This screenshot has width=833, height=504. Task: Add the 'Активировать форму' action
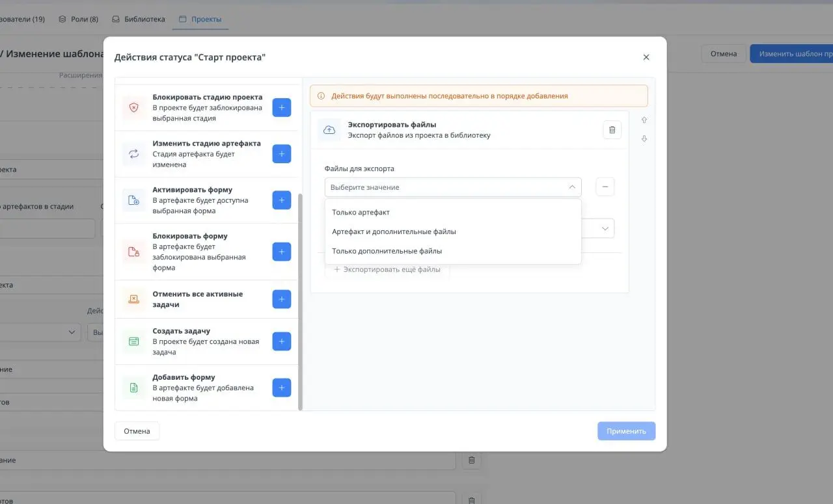click(281, 200)
